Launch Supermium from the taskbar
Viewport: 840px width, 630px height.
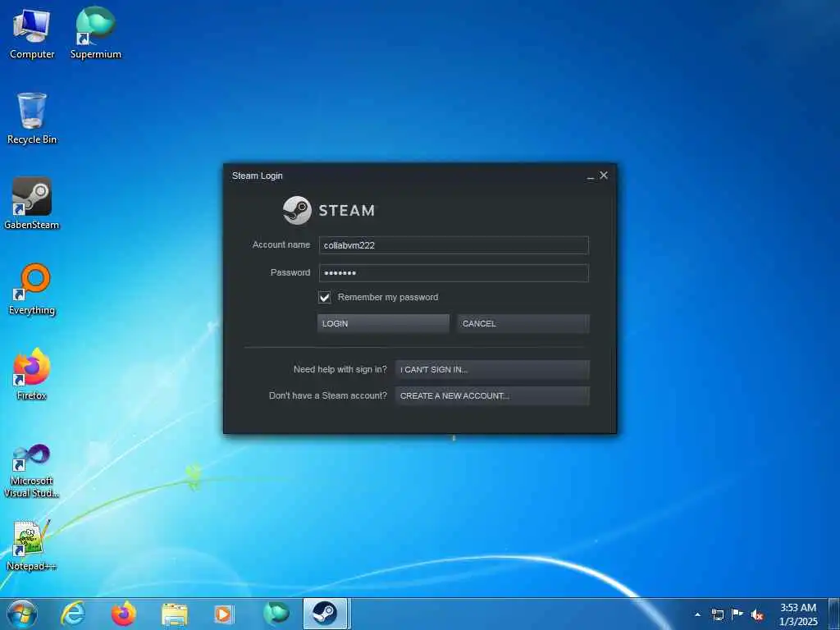[x=276, y=614]
